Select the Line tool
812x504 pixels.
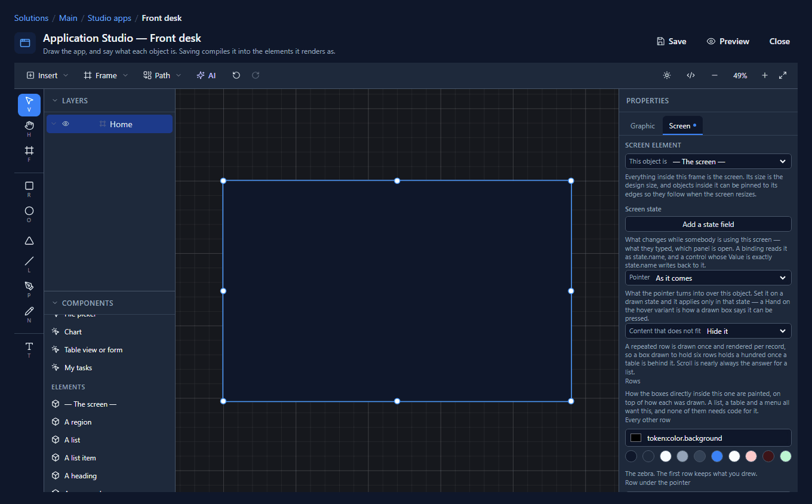(29, 265)
